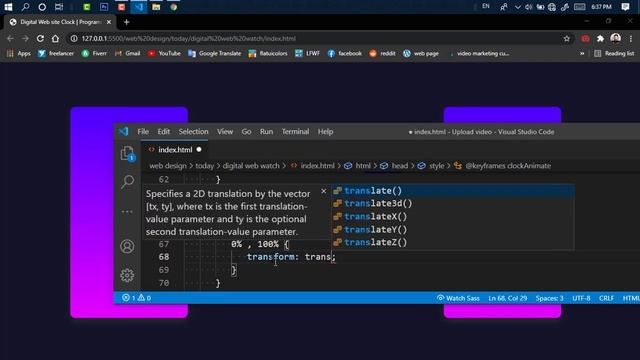Open Gmail bookmark

(x=128, y=53)
